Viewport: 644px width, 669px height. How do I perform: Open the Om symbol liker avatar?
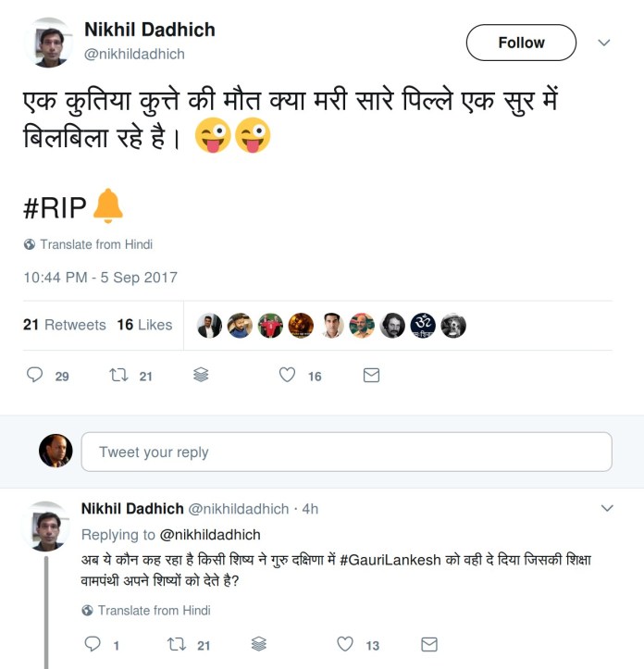tap(423, 326)
